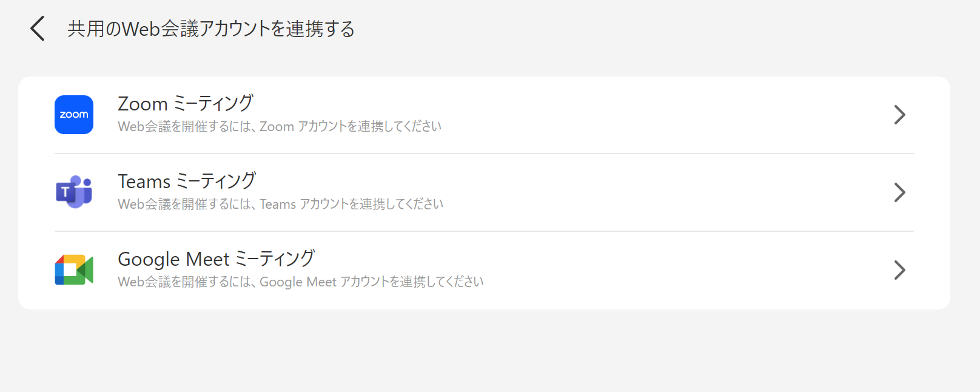
Task: Select the "Teams ミーティング" title
Action: coord(187,181)
